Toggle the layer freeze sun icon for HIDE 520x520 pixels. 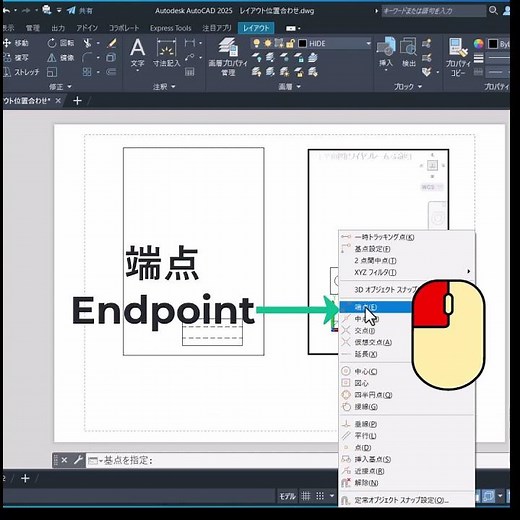click(x=268, y=43)
